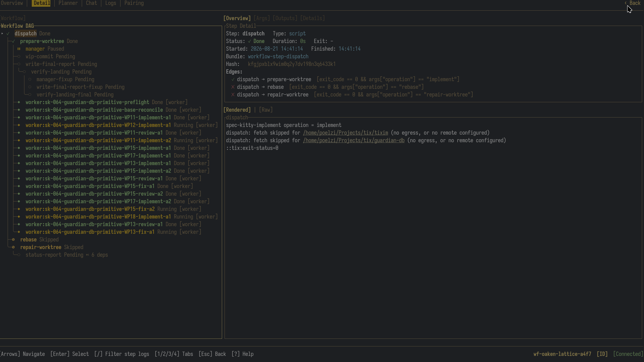
Task: Click the WP15-implement-a2 diamond icon
Action: pos(19,171)
